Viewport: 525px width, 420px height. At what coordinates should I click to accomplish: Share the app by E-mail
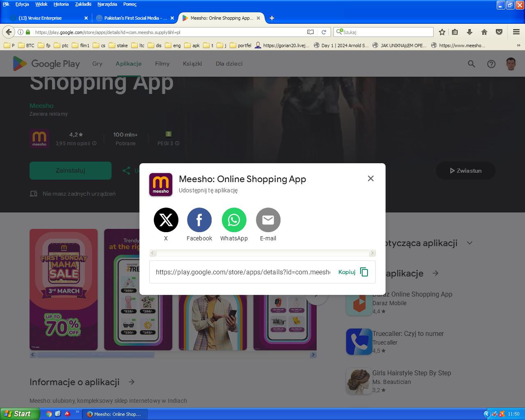pyautogui.click(x=268, y=220)
